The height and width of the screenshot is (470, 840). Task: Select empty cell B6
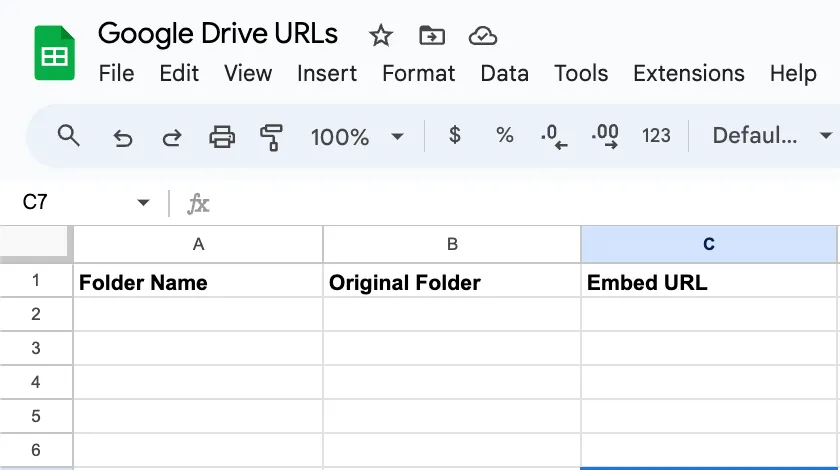pyautogui.click(x=452, y=450)
